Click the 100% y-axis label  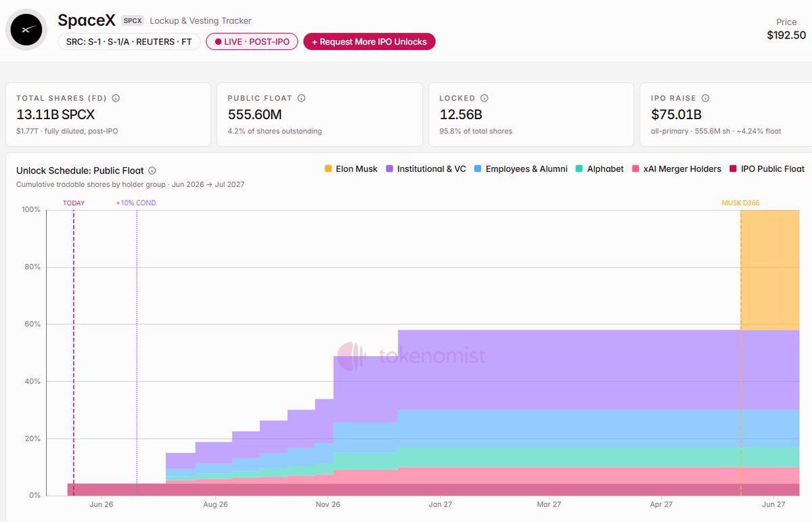(31, 210)
